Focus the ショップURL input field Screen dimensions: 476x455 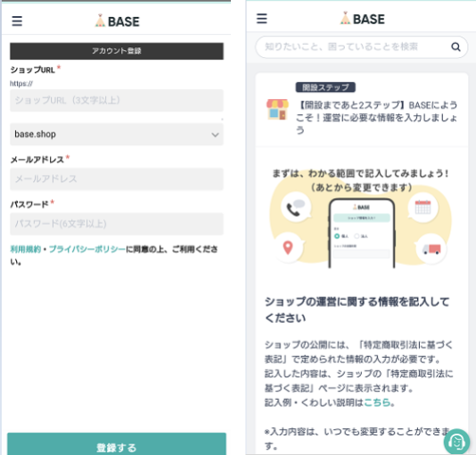coord(117,100)
